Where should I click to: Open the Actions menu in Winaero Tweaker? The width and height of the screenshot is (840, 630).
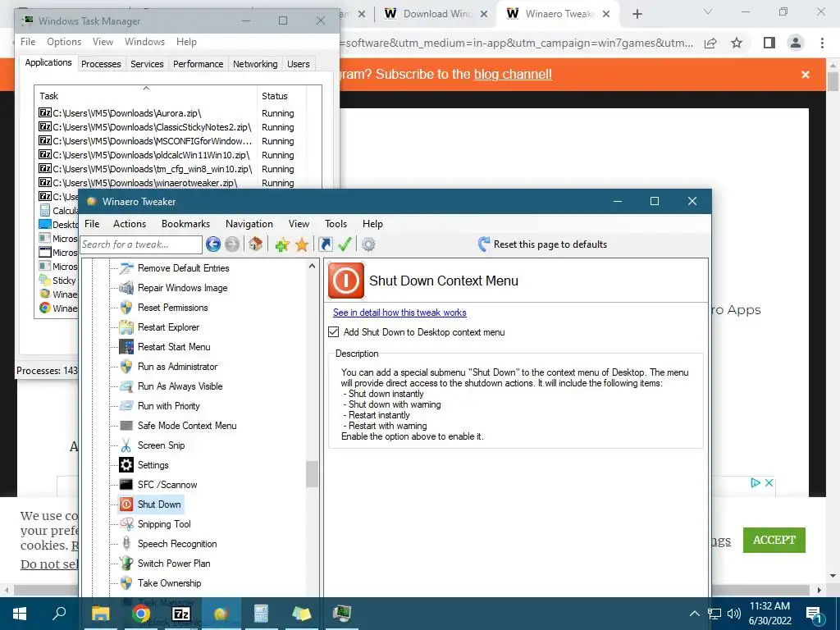(130, 224)
